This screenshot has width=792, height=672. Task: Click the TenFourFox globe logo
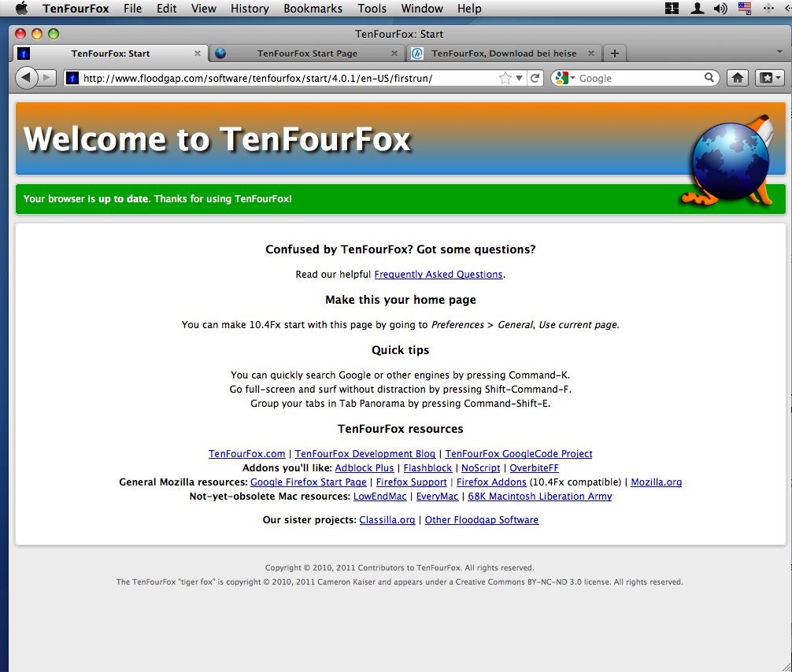[x=731, y=162]
